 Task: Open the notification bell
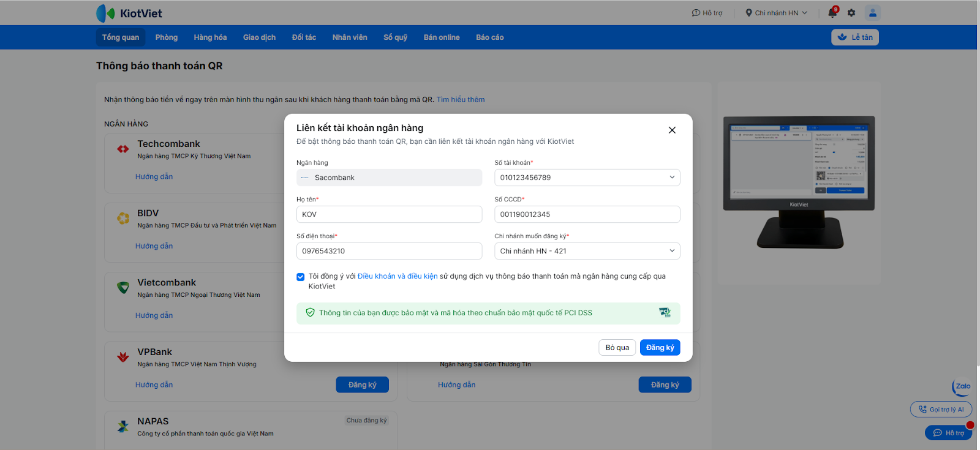[832, 12]
